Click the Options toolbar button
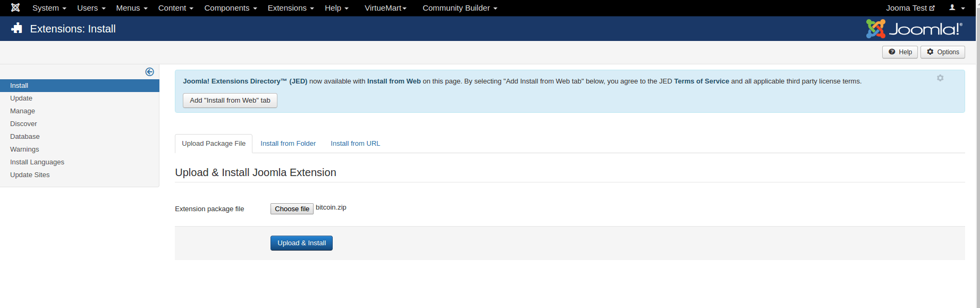The width and height of the screenshot is (980, 308). pyautogui.click(x=943, y=52)
